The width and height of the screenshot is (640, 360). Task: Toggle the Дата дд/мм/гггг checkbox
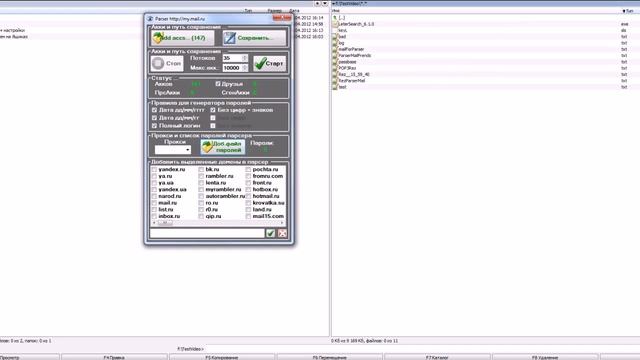[x=154, y=110]
